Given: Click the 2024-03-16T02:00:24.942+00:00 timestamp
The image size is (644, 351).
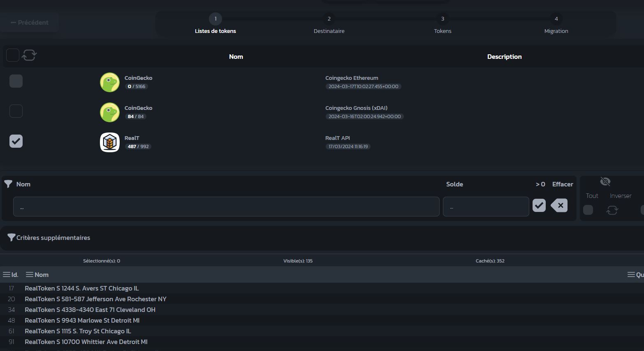Looking at the screenshot, I should click(x=365, y=116).
